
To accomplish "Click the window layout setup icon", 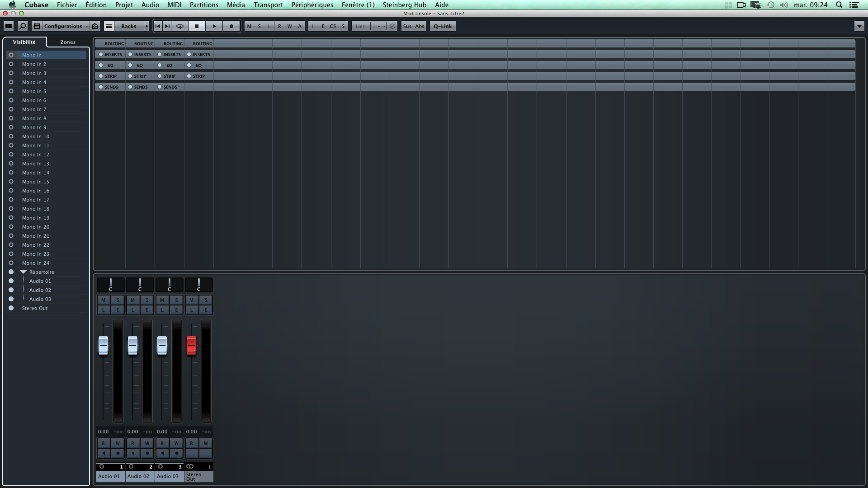I will [x=9, y=26].
